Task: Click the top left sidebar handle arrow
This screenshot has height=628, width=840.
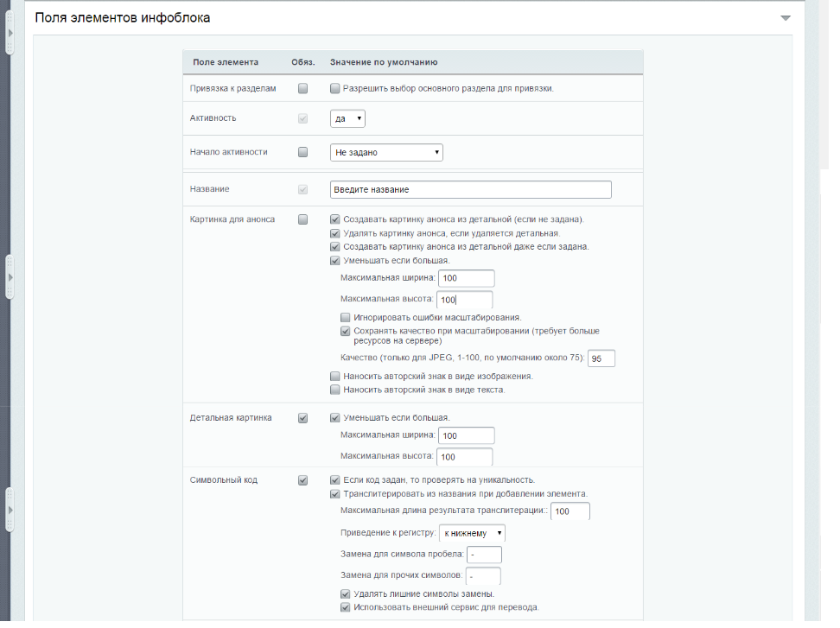Action: pyautogui.click(x=10, y=33)
